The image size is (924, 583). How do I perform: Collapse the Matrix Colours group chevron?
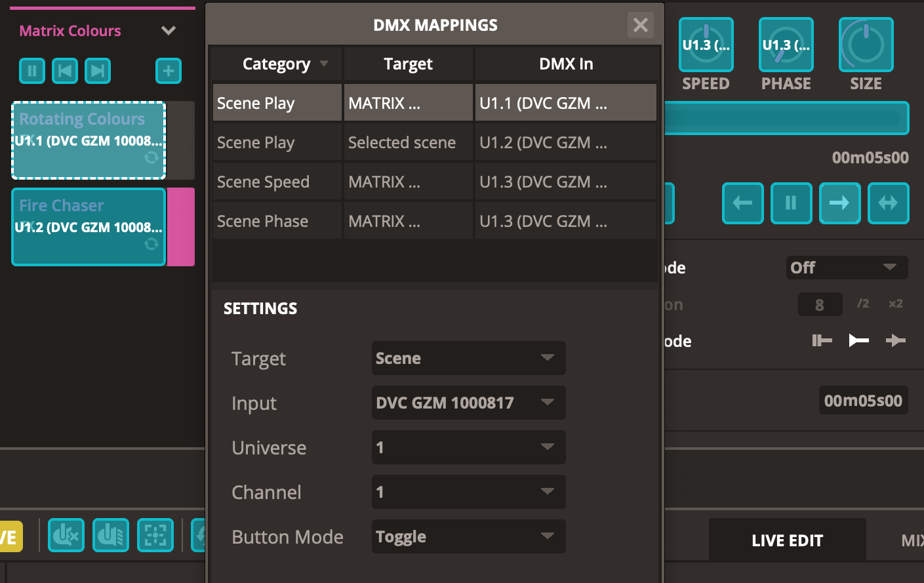tap(169, 31)
